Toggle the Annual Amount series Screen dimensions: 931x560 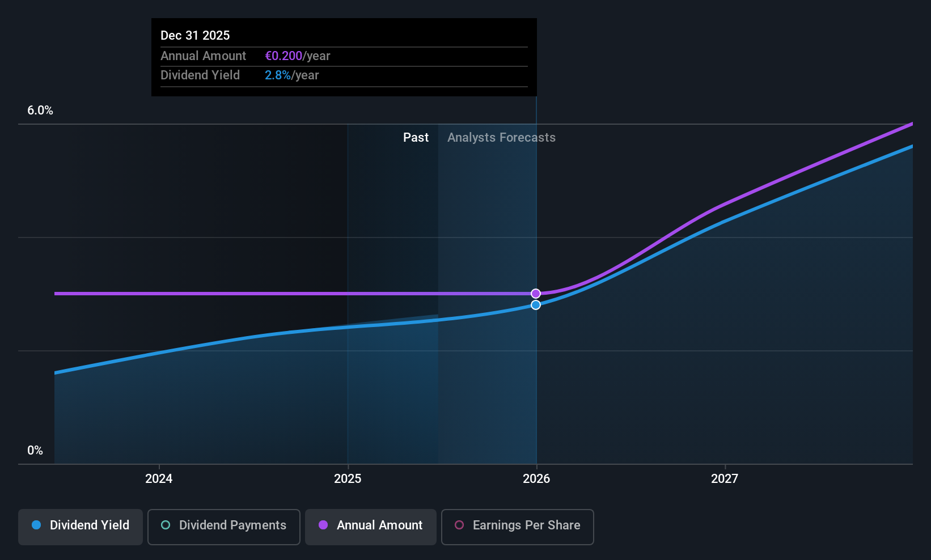click(371, 527)
